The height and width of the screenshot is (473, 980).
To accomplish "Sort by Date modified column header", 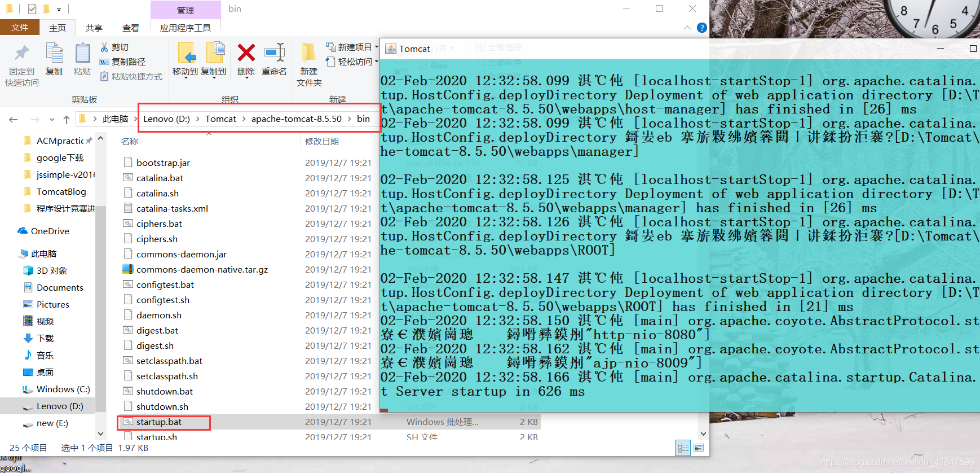I will tap(322, 141).
